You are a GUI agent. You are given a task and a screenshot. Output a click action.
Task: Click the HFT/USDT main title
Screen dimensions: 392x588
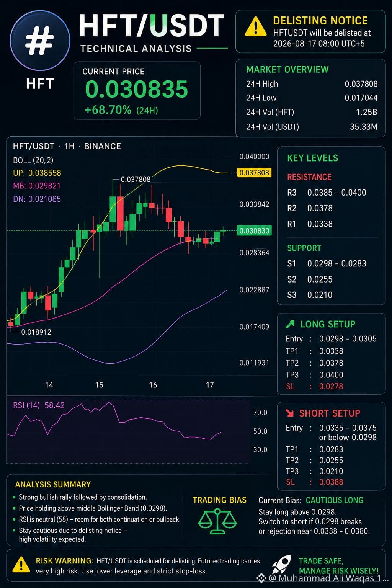[x=151, y=26]
